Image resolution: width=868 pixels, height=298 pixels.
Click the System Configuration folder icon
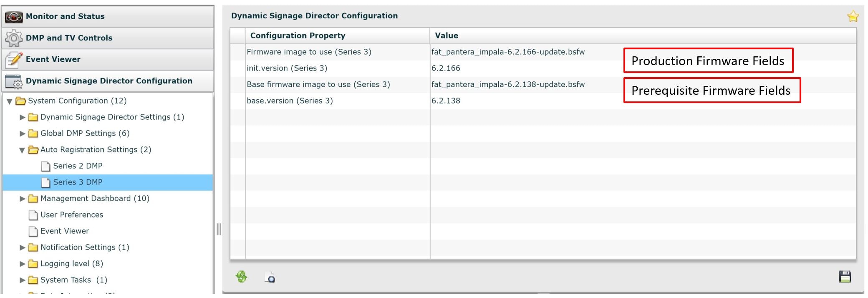(x=20, y=101)
